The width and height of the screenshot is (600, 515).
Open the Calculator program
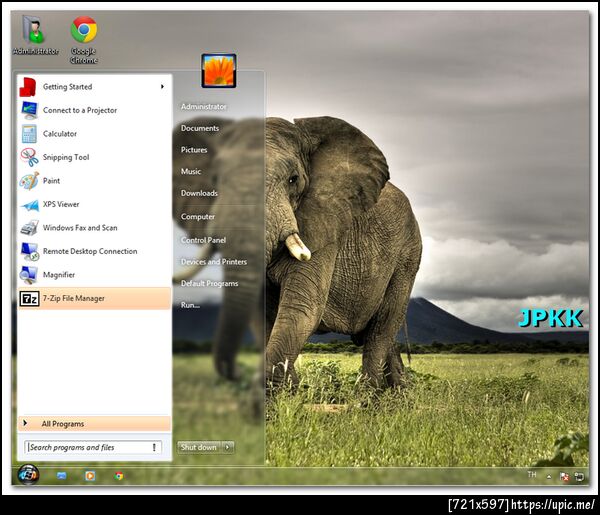[x=94, y=134]
